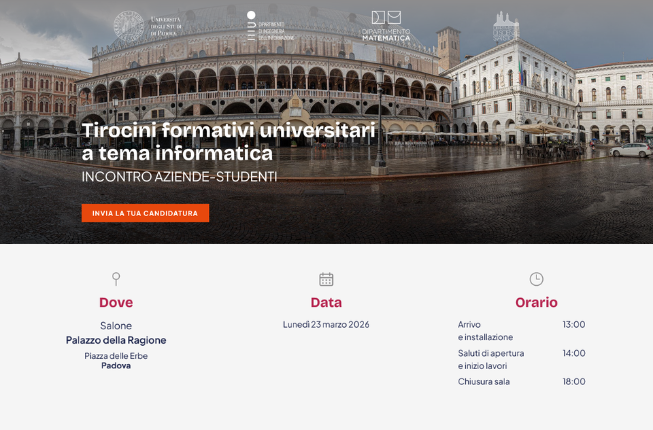Click the subtitle Incontro Aziende-Studenti
Screen dimensions: 653x430
click(179, 177)
